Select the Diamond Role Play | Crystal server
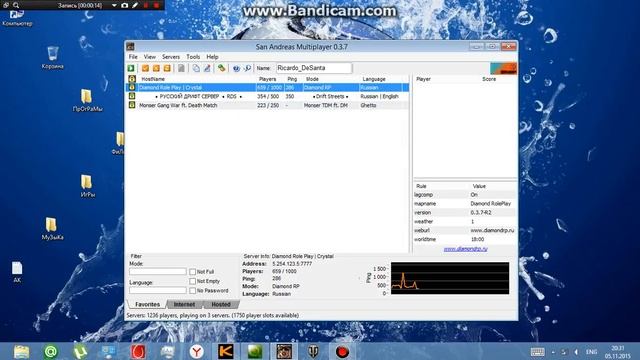Image resolution: width=640 pixels, height=360 pixels. pos(267,87)
